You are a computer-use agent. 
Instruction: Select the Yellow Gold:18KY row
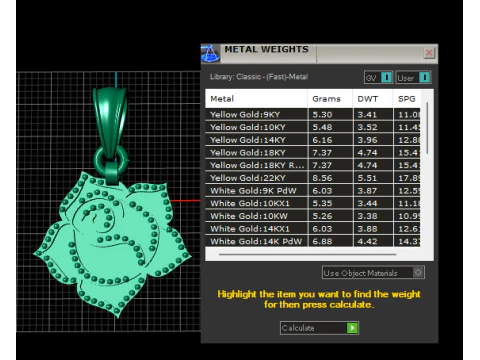pyautogui.click(x=313, y=153)
